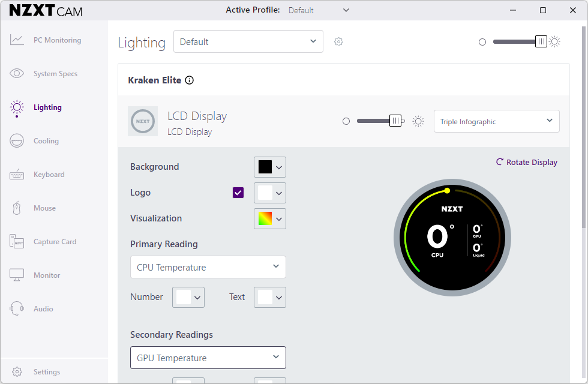Click the Keyboard icon in sidebar

tap(17, 175)
